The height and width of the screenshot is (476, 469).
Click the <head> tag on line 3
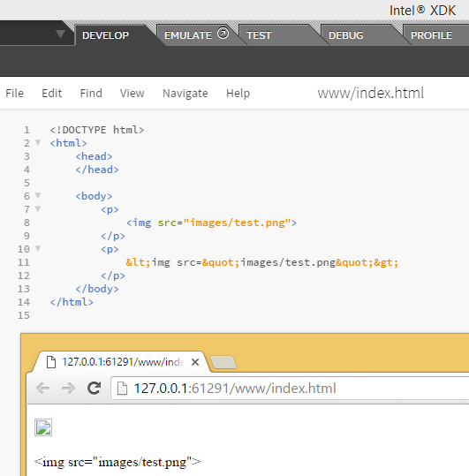coord(94,156)
